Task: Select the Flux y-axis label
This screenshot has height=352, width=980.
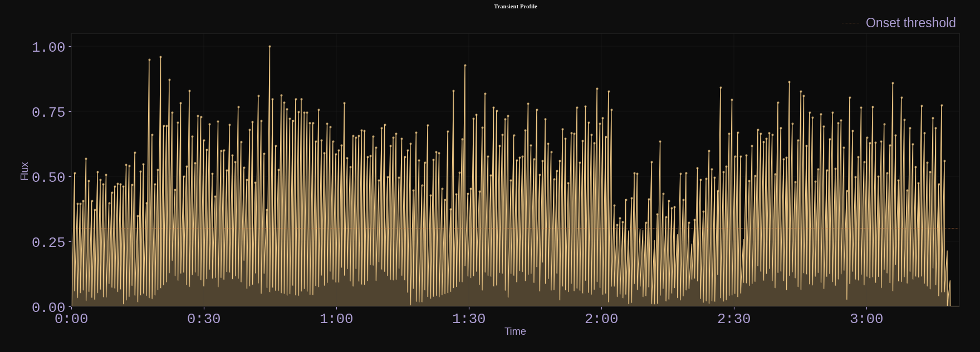Action: (24, 171)
